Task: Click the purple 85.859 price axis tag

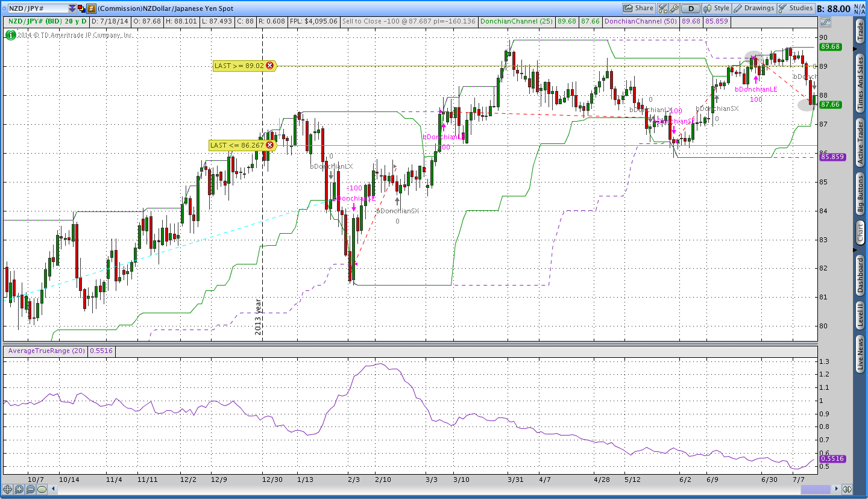Action: click(834, 156)
